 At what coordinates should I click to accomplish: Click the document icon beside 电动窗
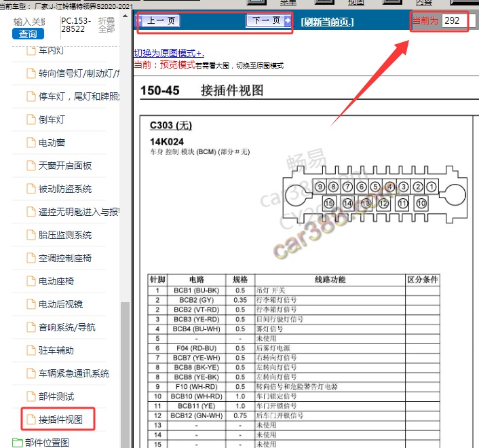point(31,143)
